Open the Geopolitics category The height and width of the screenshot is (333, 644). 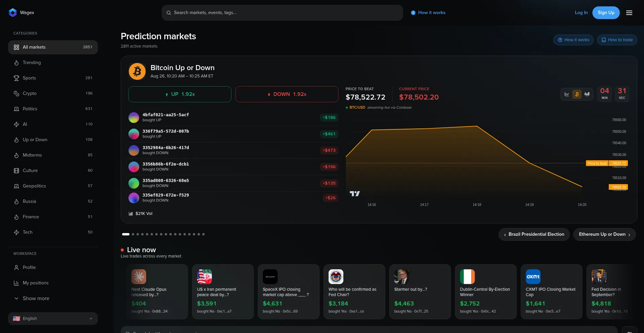[x=53, y=186]
